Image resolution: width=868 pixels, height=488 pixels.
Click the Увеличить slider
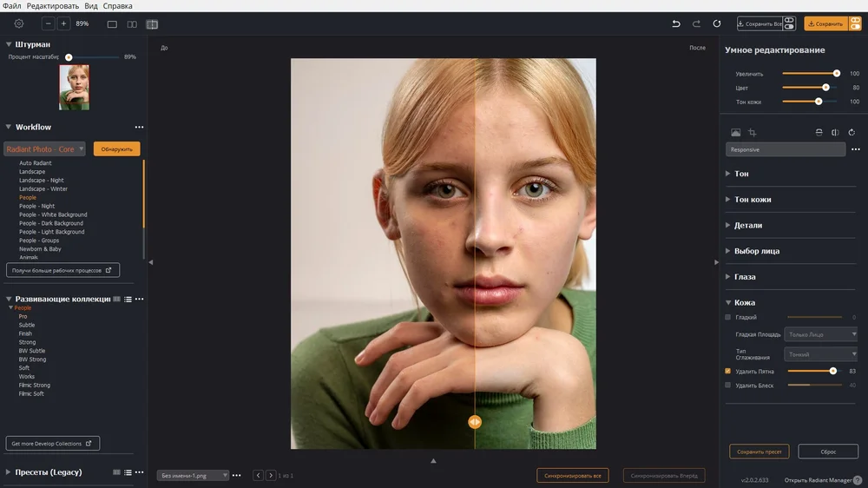pyautogui.click(x=812, y=73)
